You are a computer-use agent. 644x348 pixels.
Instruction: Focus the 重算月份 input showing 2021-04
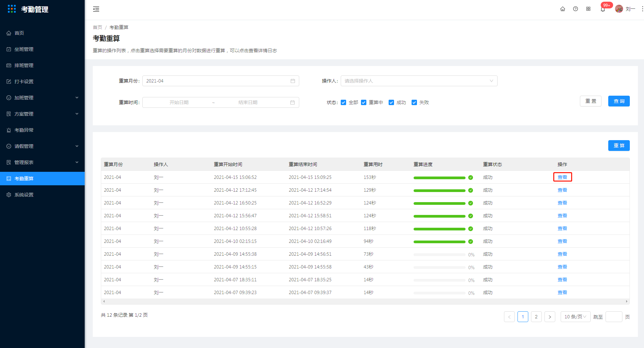click(x=221, y=81)
